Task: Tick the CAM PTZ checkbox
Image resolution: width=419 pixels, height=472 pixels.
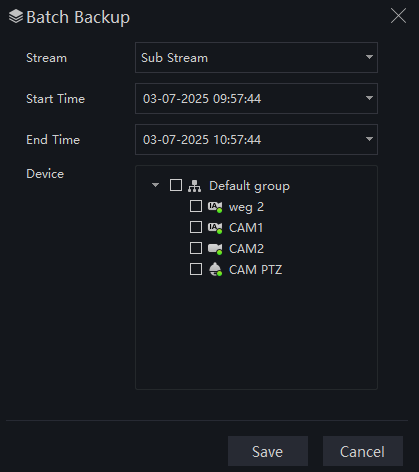Action: [196, 269]
